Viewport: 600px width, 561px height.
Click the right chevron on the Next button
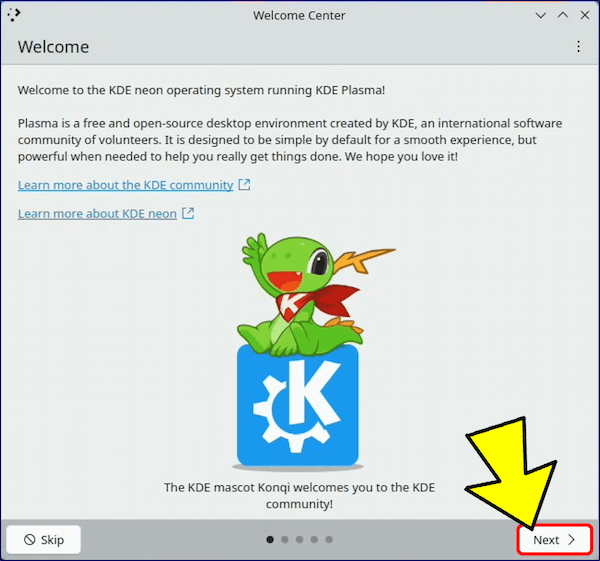[572, 540]
